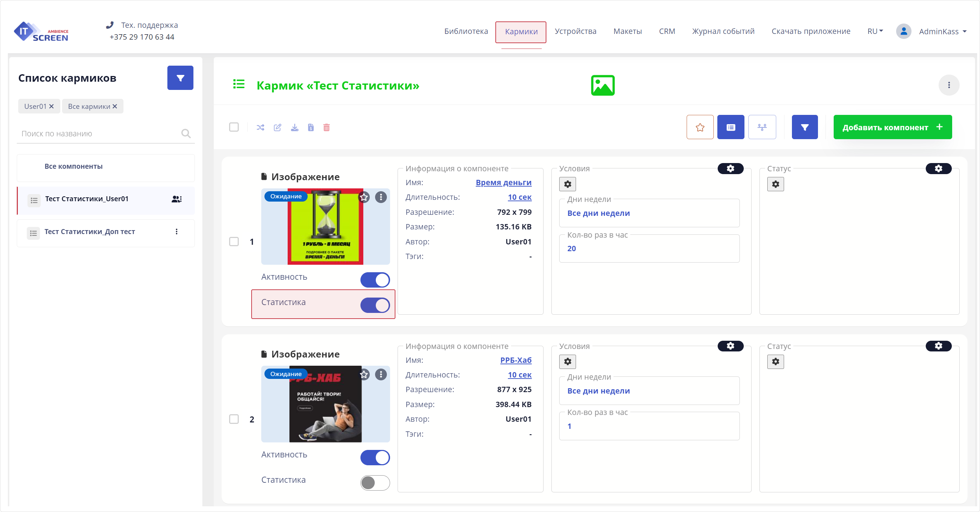The image size is (980, 512).
Task: Click the Добавить компонент button
Action: 892,127
